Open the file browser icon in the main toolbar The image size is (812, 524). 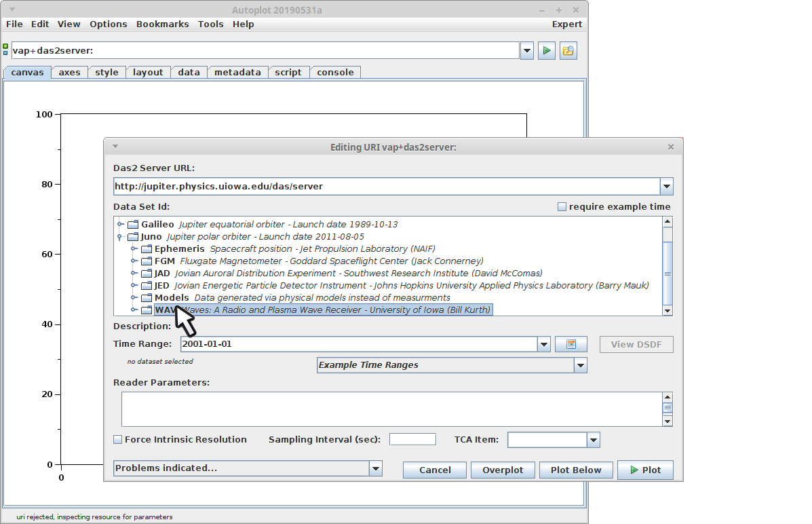pyautogui.click(x=568, y=51)
